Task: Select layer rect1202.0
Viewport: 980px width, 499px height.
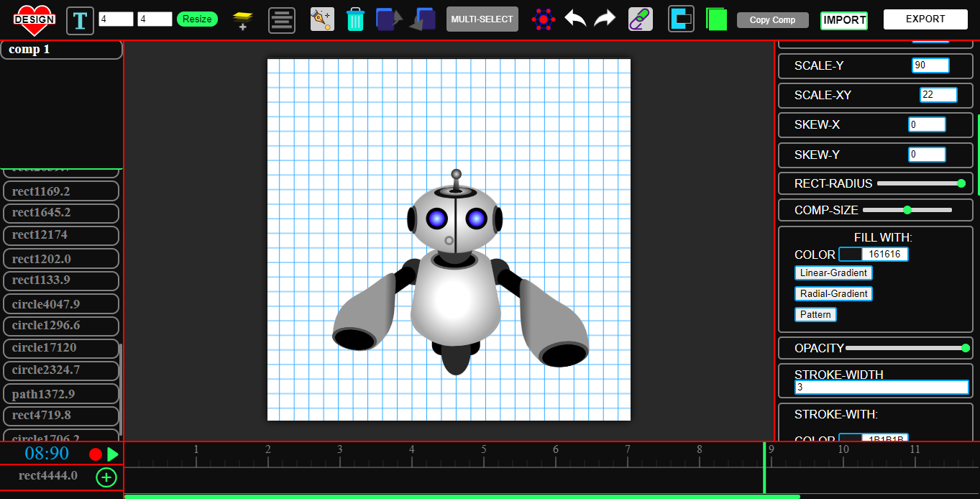Action: pos(61,259)
